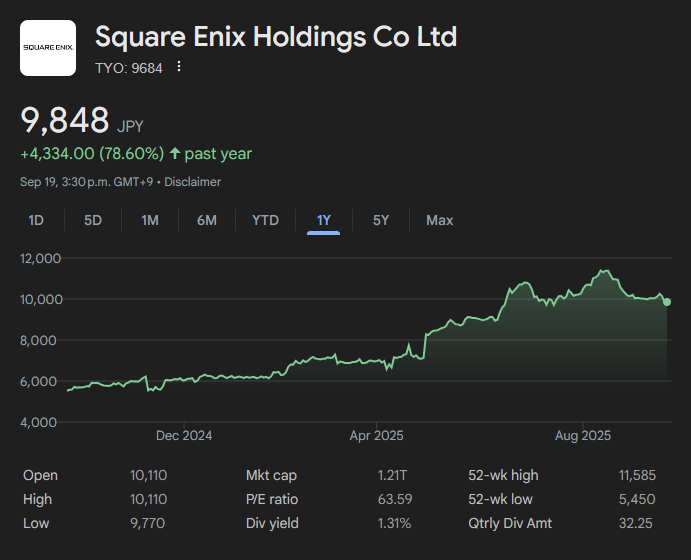
Task: Click the JPY currency label
Action: [x=130, y=127]
